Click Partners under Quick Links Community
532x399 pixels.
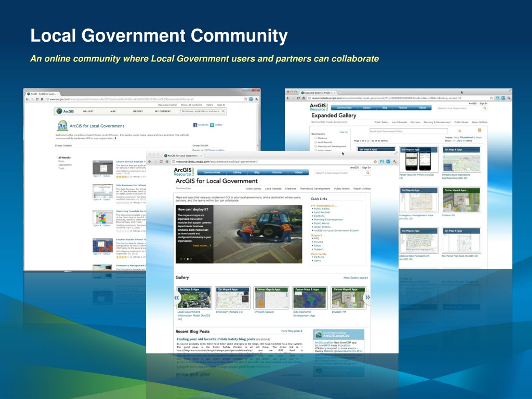click(319, 257)
